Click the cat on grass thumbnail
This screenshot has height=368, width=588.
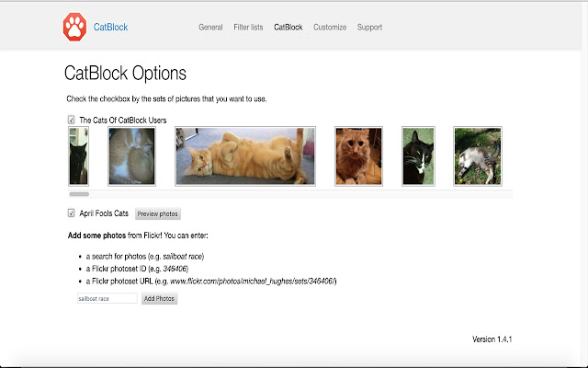478,156
